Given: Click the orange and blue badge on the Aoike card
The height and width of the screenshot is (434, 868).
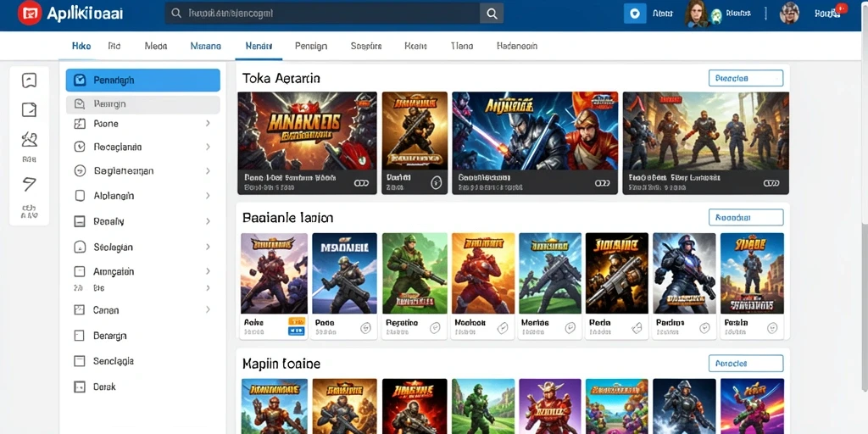Looking at the screenshot, I should click(297, 326).
